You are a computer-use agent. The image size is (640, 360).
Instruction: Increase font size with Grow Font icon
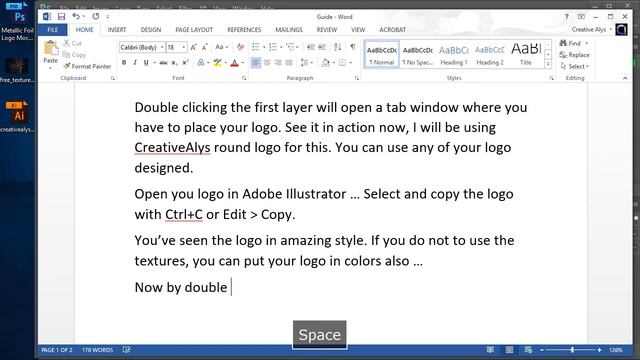click(x=193, y=47)
